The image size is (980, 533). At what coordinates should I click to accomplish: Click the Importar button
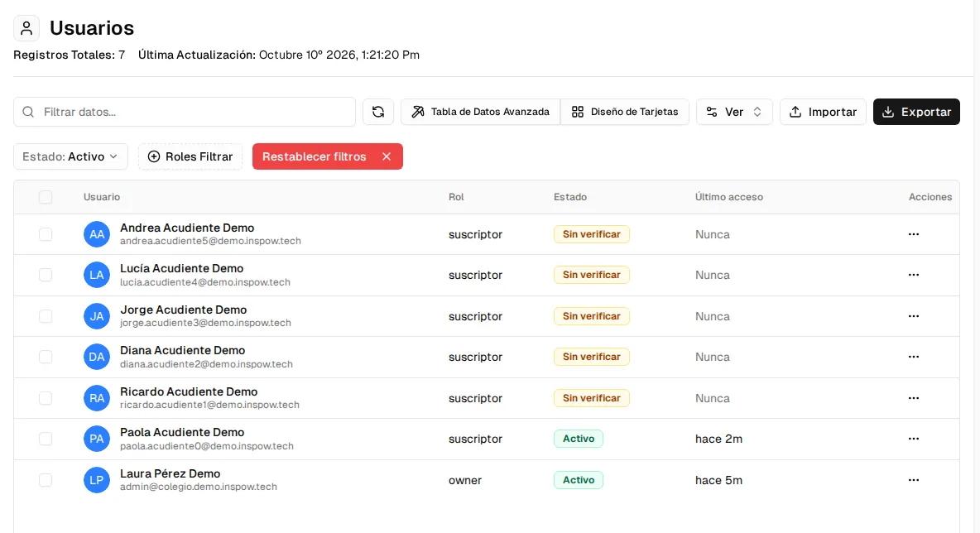[823, 112]
